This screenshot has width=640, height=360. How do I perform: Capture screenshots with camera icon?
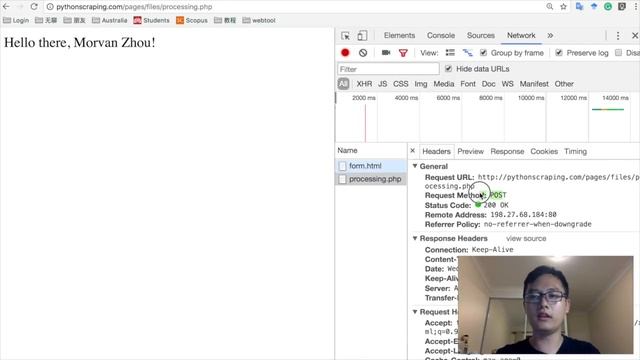[x=386, y=53]
